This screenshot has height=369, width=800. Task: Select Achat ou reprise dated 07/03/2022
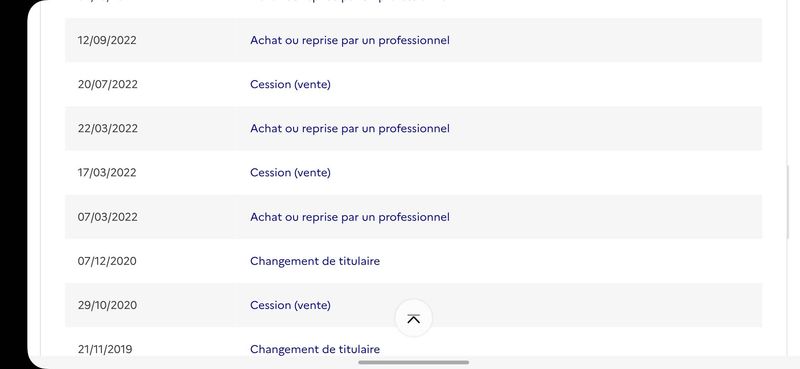click(349, 217)
